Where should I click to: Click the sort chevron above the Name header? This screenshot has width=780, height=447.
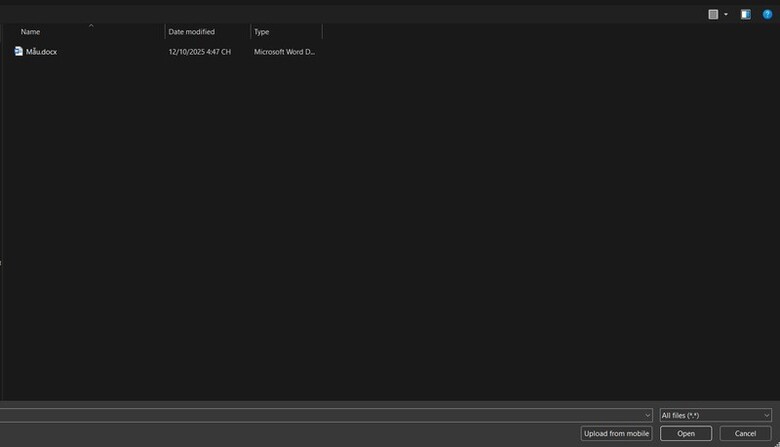[x=91, y=25]
